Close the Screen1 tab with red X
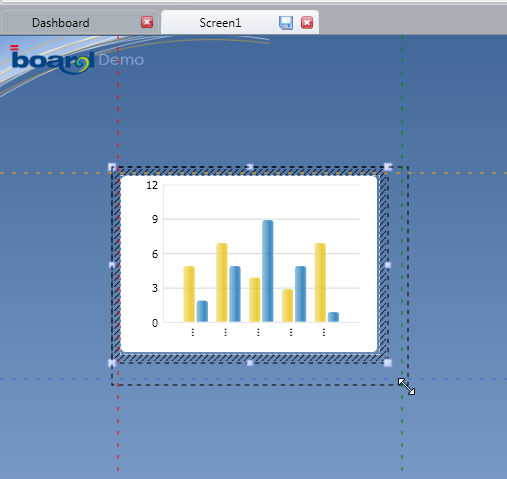 [307, 23]
